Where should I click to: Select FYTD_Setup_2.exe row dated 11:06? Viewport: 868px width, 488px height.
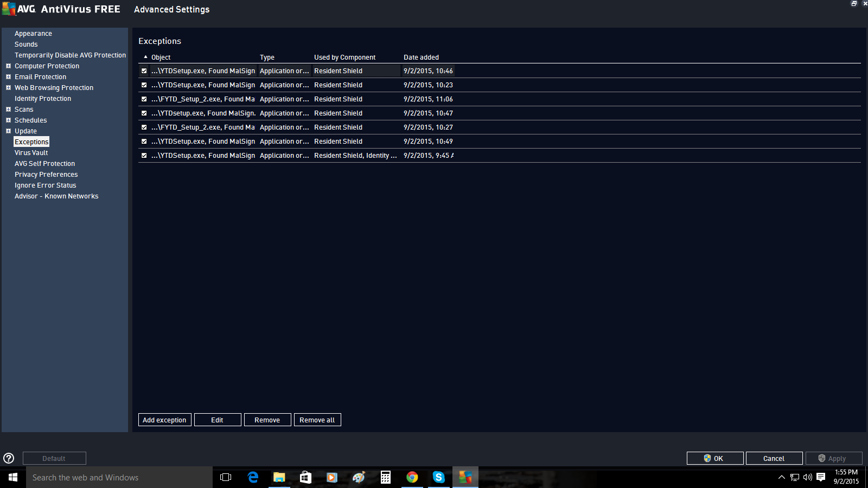pos(499,99)
